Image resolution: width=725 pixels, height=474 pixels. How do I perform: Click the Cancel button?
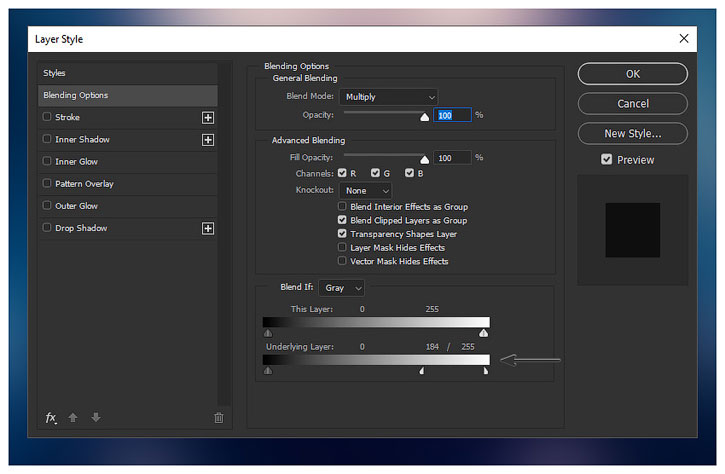click(633, 104)
